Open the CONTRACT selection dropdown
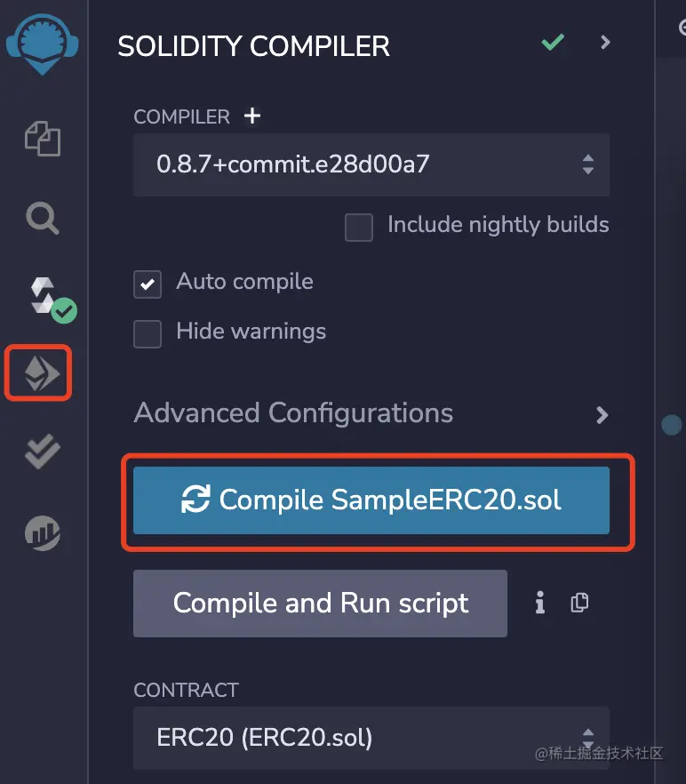This screenshot has width=686, height=784. pos(371,738)
